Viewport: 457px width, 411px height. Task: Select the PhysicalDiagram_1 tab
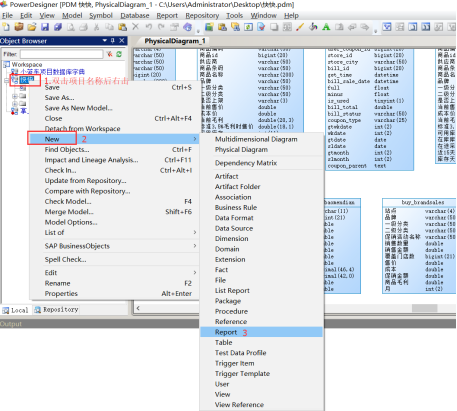175,41
